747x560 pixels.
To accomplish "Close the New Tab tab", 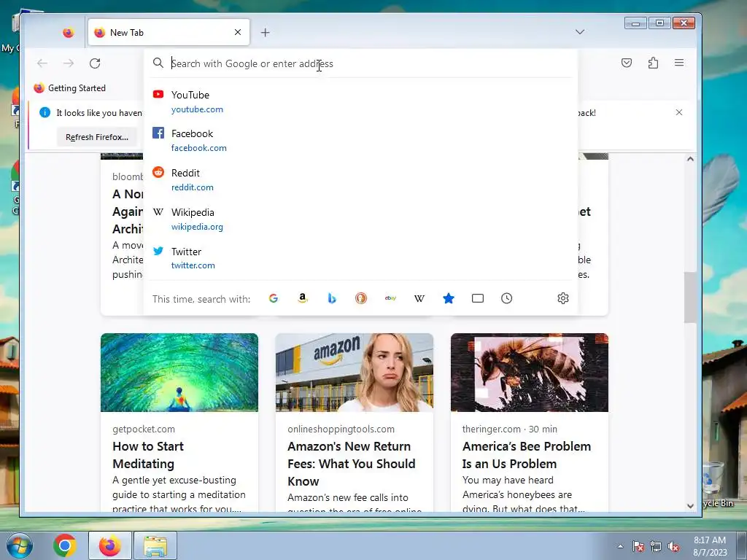I will coord(238,32).
